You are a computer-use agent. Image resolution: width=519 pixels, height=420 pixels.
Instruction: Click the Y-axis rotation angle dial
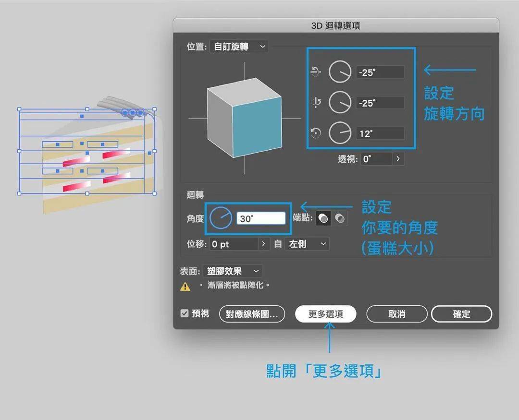coord(340,103)
